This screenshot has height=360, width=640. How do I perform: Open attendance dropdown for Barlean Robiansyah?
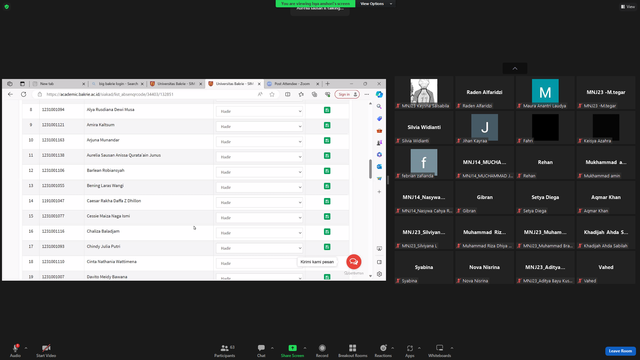tap(260, 172)
